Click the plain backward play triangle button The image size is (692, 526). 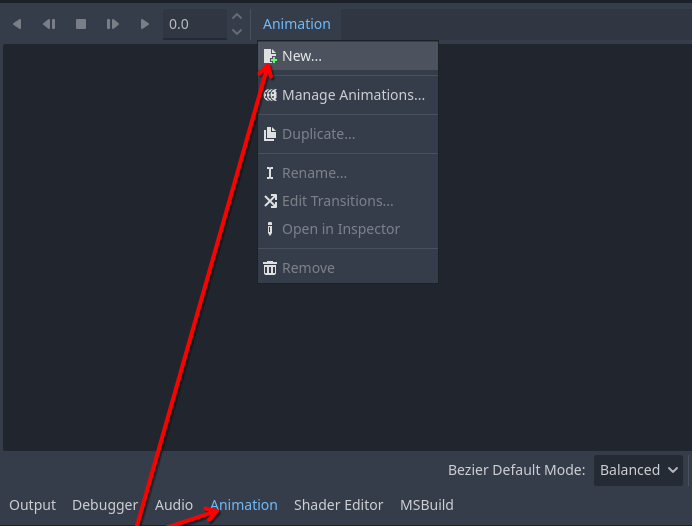(x=17, y=24)
